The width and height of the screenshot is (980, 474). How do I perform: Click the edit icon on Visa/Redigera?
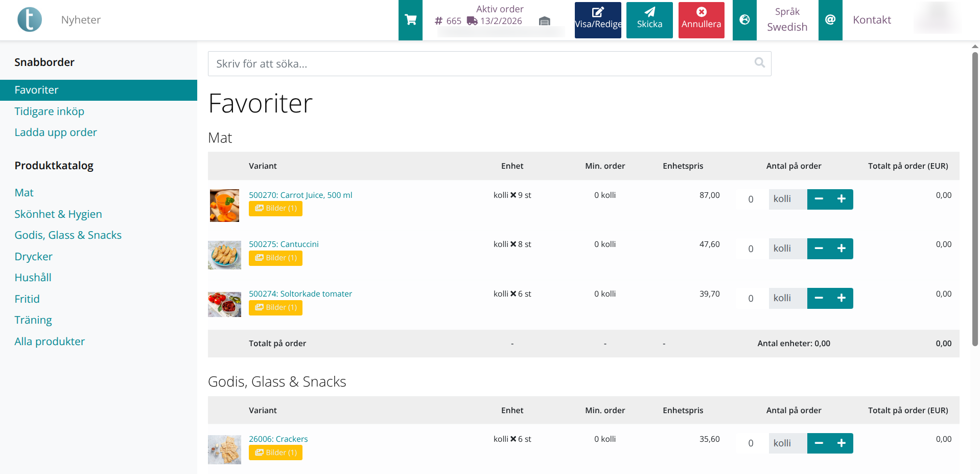click(597, 12)
